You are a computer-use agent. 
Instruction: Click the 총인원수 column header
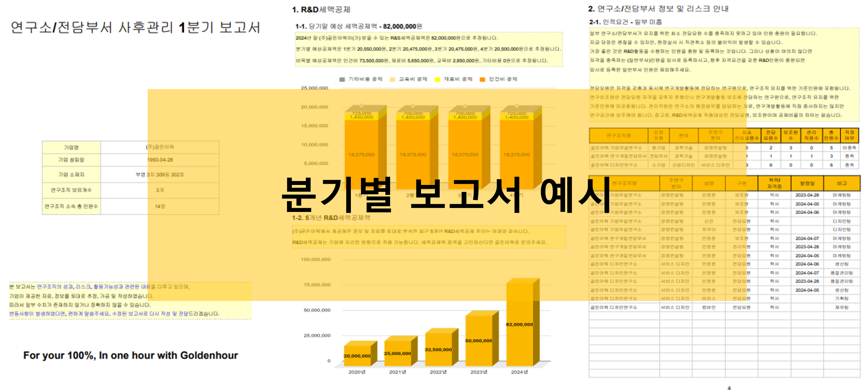point(831,135)
